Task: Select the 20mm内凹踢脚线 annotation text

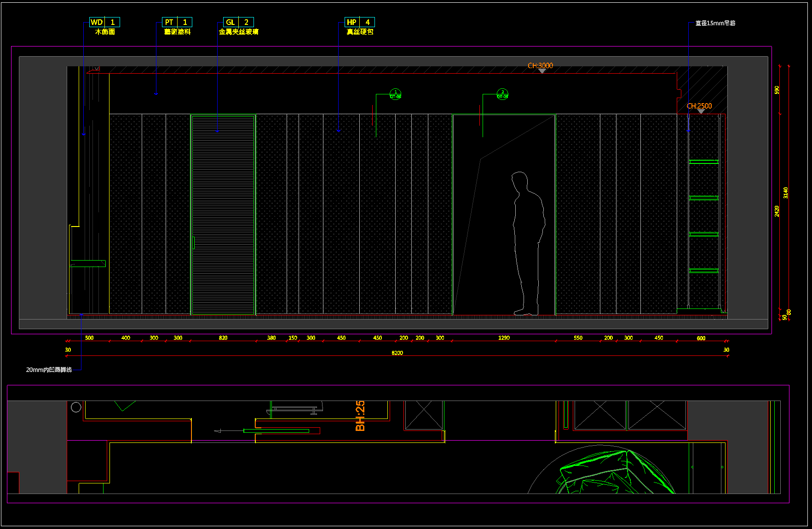Action: (x=49, y=370)
